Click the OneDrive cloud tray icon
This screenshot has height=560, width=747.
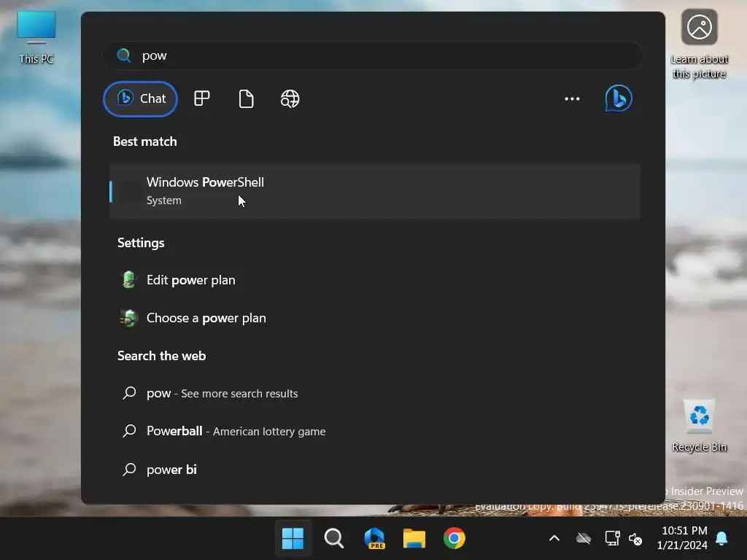point(583,539)
